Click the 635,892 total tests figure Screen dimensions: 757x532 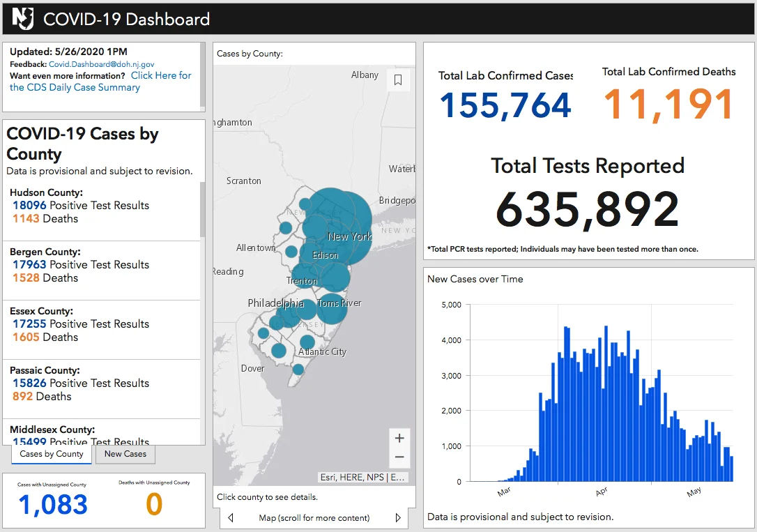point(588,209)
